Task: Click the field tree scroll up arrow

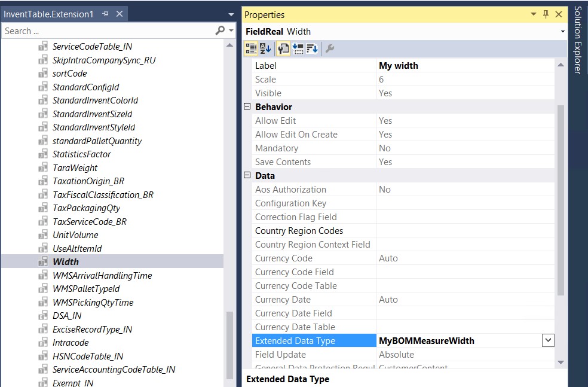Action: pos(229,45)
